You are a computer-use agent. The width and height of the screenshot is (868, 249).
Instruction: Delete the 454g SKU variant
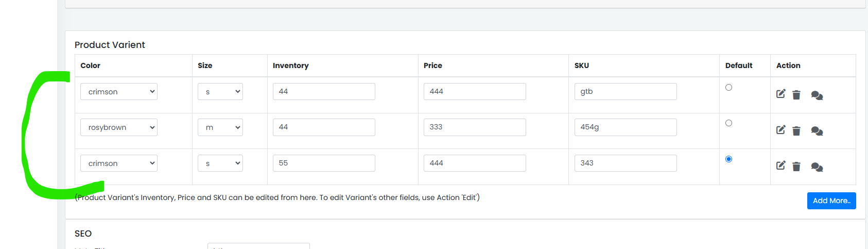(796, 131)
